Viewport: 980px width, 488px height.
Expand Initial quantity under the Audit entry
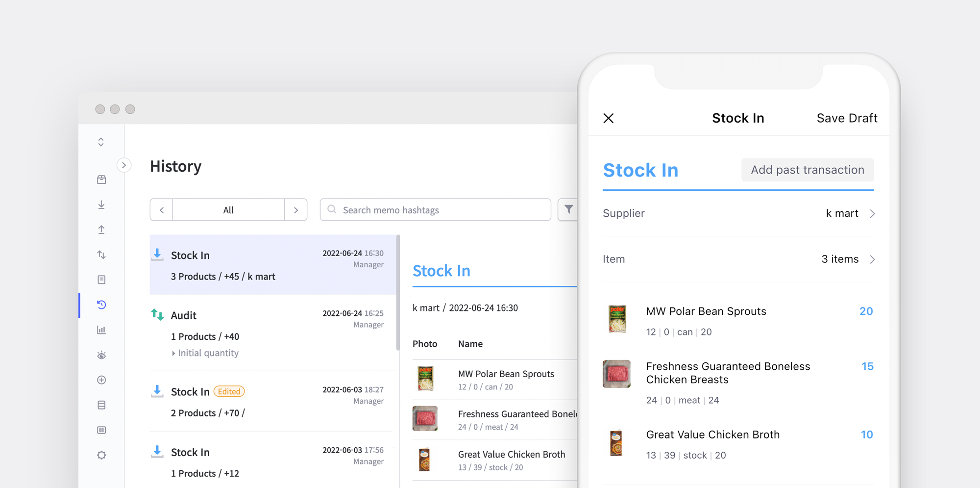[x=206, y=353]
